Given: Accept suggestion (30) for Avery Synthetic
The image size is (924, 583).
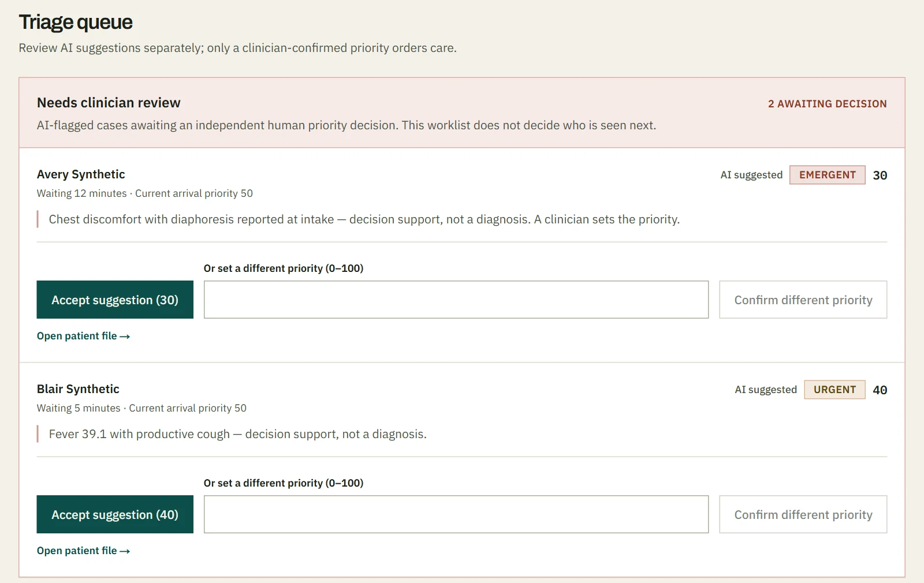Looking at the screenshot, I should tap(115, 300).
